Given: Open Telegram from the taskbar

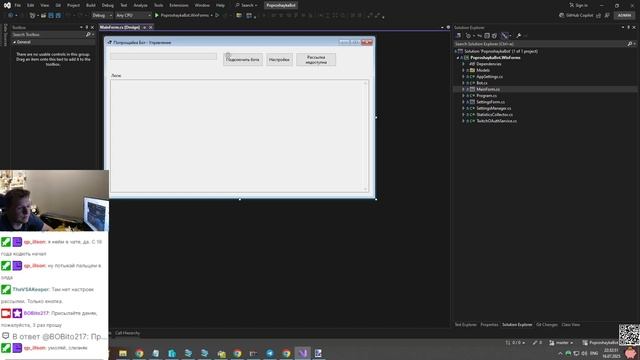Looking at the screenshot, I should (x=270, y=353).
